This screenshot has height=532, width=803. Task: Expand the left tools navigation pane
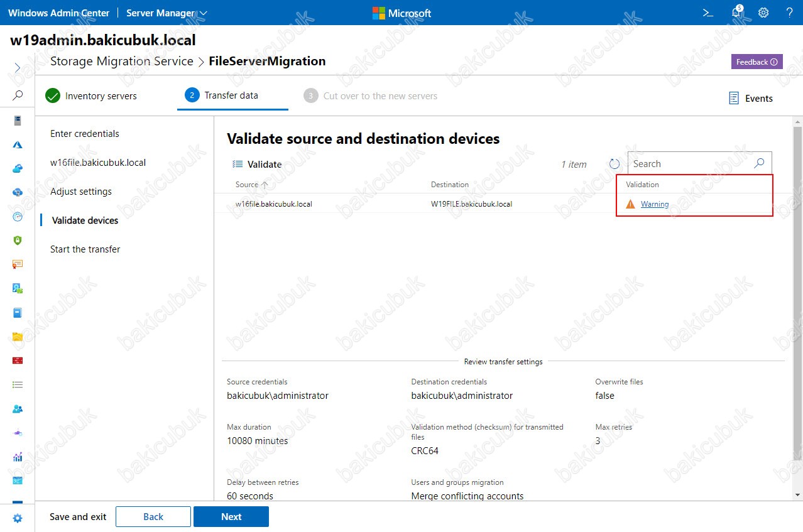18,68
